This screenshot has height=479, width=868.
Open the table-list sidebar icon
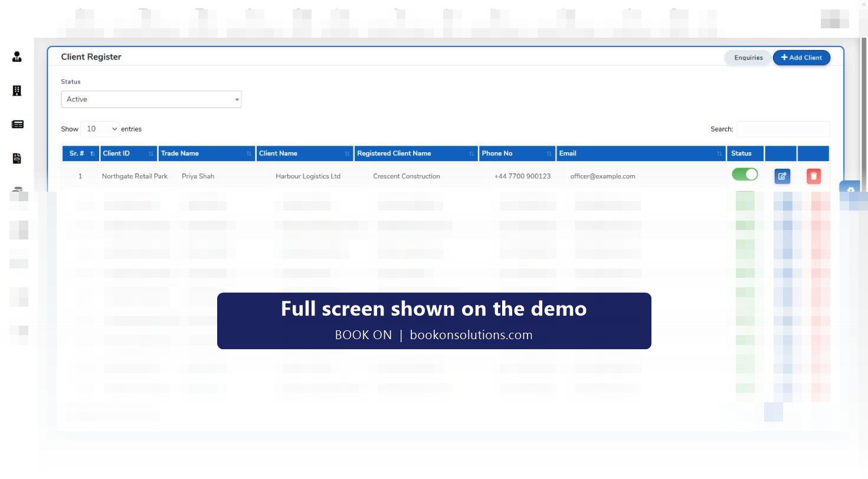coord(17,124)
